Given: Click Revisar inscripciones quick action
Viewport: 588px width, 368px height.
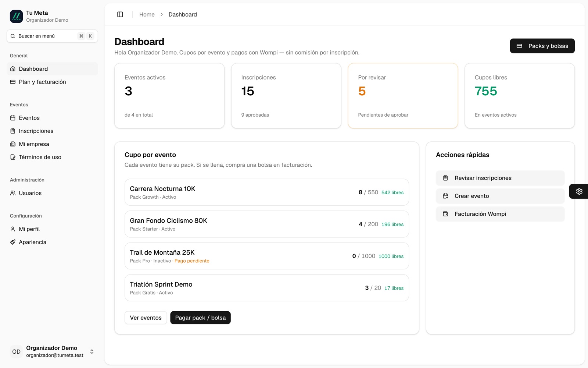Looking at the screenshot, I should [500, 178].
